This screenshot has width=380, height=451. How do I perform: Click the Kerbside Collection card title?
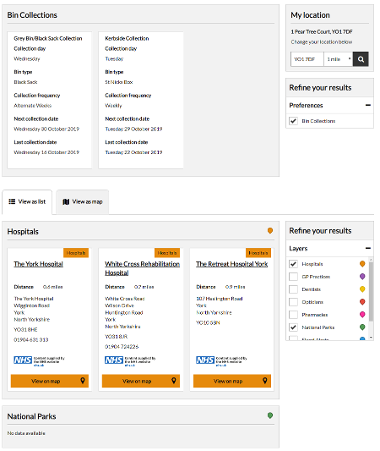tap(127, 38)
